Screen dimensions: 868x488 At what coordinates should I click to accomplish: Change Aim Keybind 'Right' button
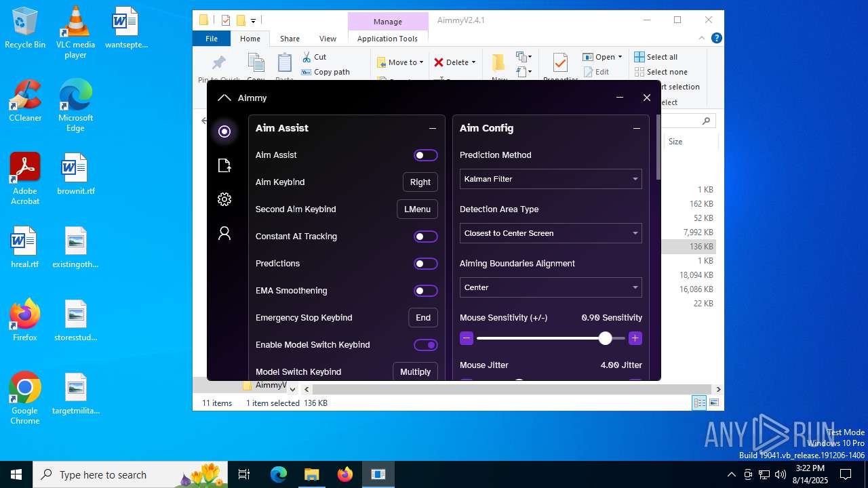[420, 182]
